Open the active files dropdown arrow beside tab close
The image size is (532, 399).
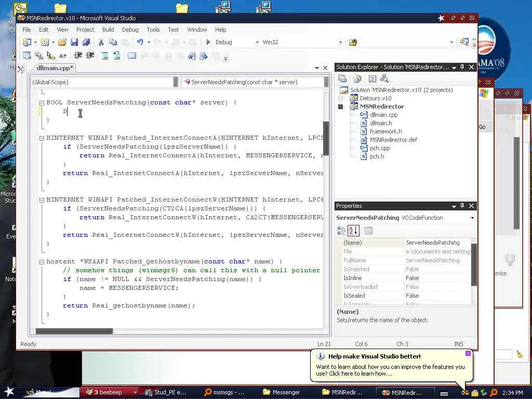(x=317, y=68)
